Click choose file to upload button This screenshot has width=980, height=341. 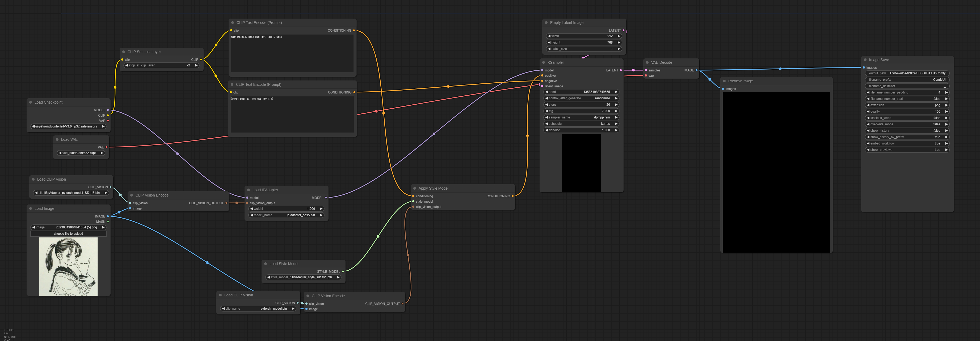pyautogui.click(x=69, y=234)
